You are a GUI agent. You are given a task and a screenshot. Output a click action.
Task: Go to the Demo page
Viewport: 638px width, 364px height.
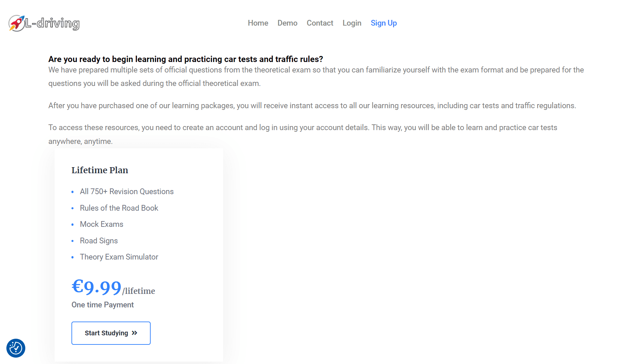287,23
